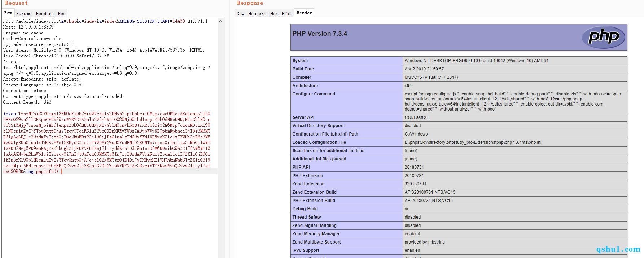Click the User-Agent header line
This screenshot has height=258, width=644.
104,53
